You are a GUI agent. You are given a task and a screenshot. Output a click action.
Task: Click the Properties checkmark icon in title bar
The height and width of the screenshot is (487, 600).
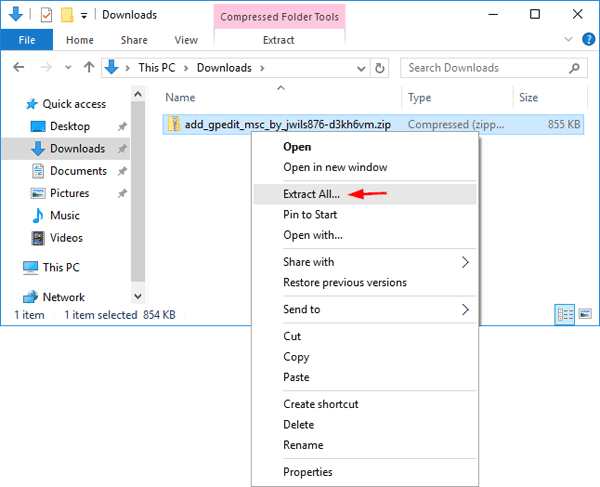click(x=46, y=15)
